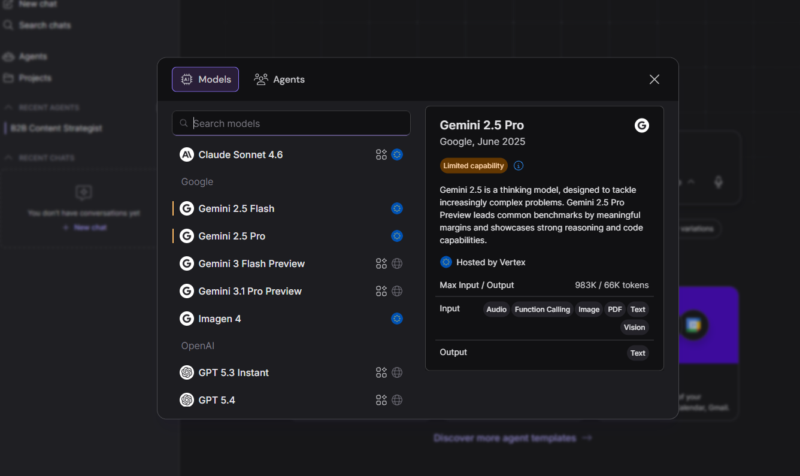The width and height of the screenshot is (800, 476).
Task: Select Claude Sonnet 4.6 from the list
Action: [291, 155]
